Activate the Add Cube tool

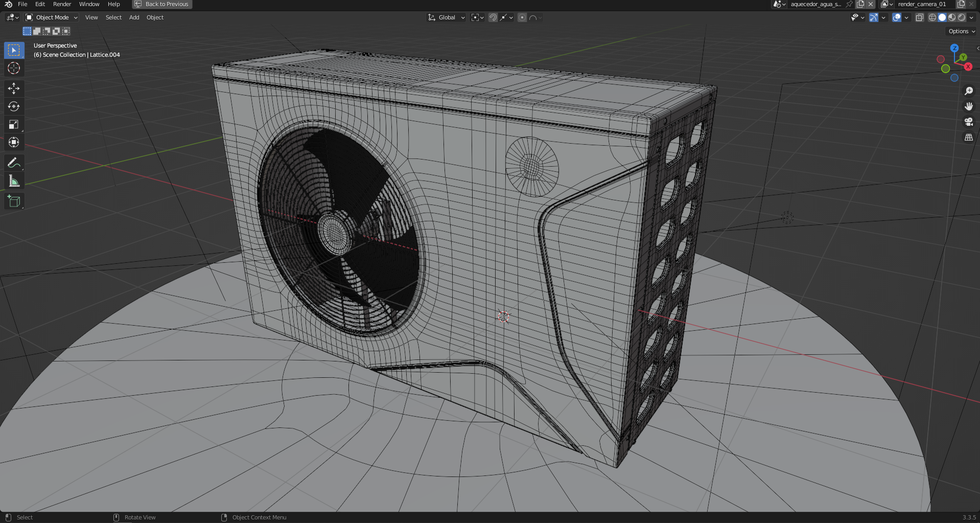pos(14,201)
